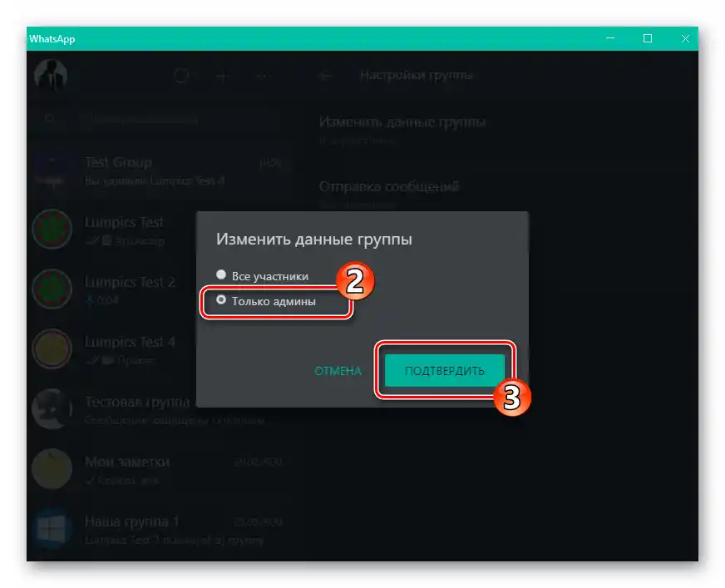
Task: Open the "Отправка сообщений" setting
Action: coord(389,192)
